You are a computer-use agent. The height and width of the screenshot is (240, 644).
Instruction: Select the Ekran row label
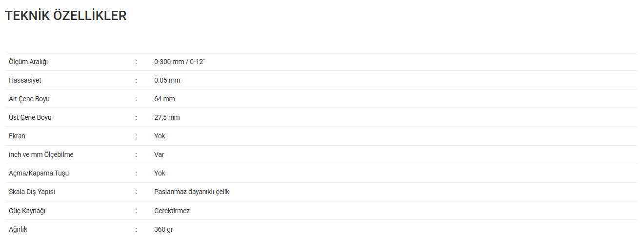click(17, 136)
